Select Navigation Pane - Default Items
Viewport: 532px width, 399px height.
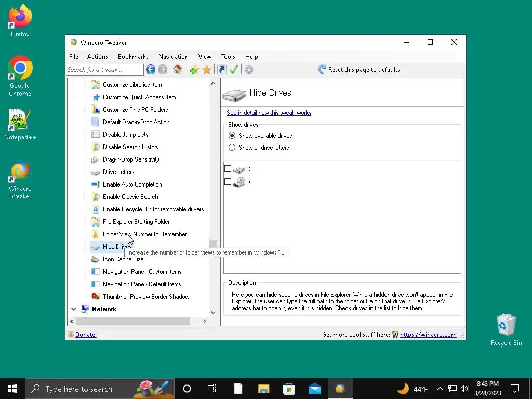click(142, 284)
